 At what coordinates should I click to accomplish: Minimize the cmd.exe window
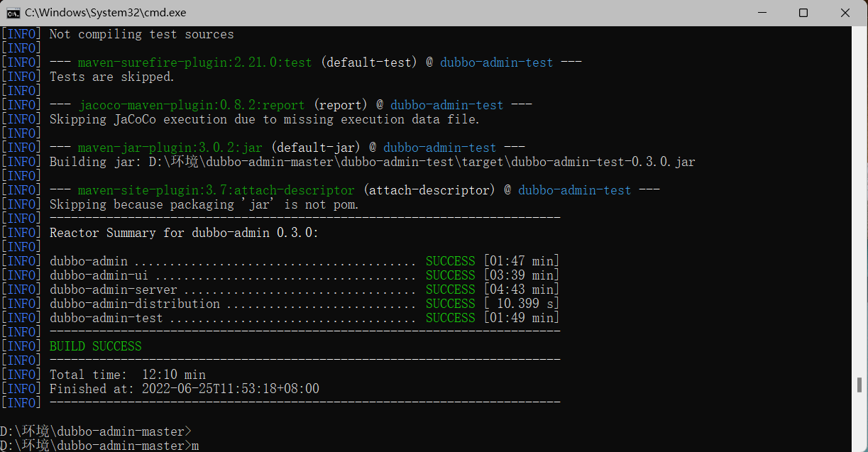click(762, 13)
